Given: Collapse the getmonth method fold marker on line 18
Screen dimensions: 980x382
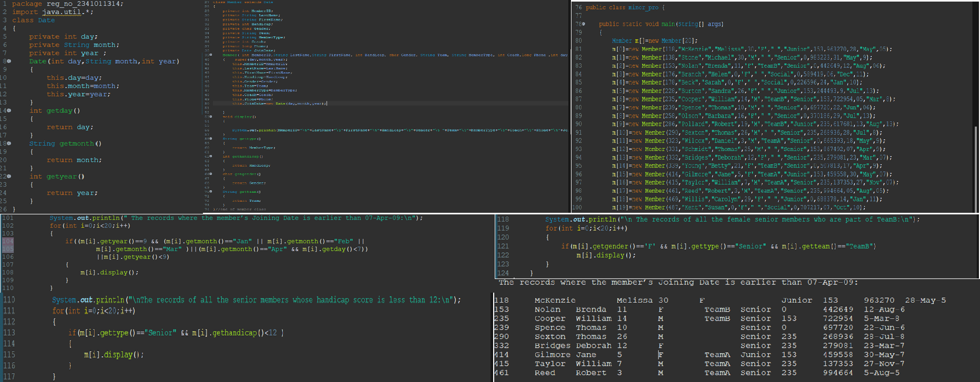Looking at the screenshot, I should 9,143.
